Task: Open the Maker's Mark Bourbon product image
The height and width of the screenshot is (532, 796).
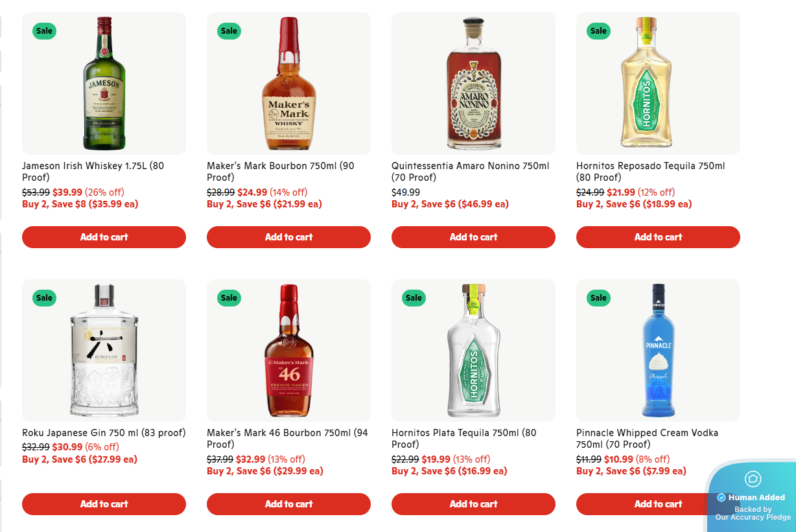Action: [288, 84]
